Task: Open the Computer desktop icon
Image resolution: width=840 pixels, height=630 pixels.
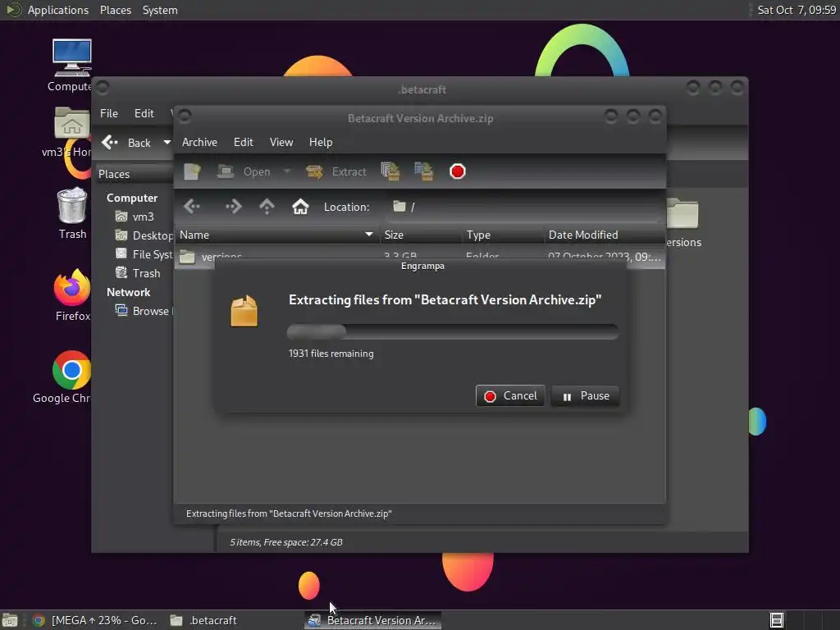Action: tap(72, 64)
